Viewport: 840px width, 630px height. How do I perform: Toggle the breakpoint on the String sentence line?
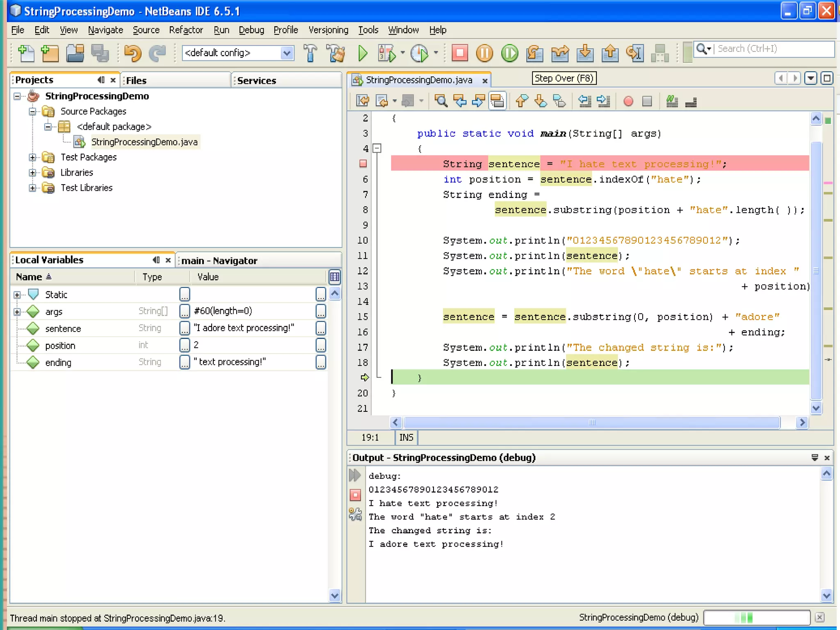coord(363,164)
